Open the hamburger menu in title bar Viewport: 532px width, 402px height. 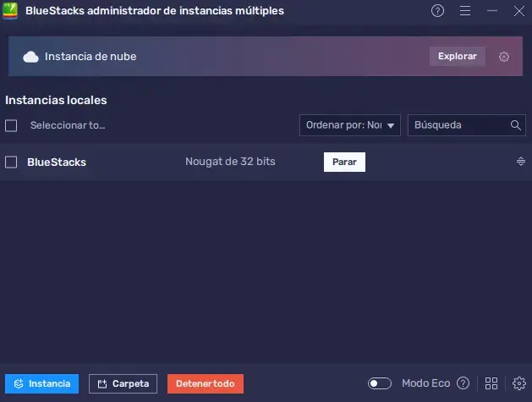click(x=464, y=11)
